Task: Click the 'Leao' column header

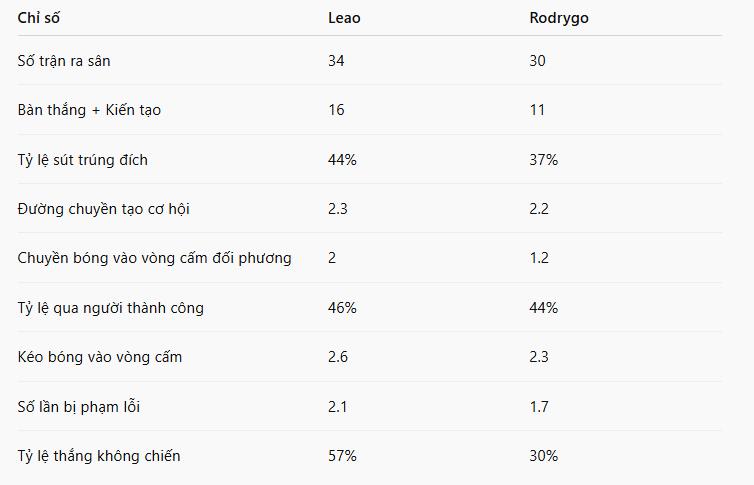Action: point(344,18)
